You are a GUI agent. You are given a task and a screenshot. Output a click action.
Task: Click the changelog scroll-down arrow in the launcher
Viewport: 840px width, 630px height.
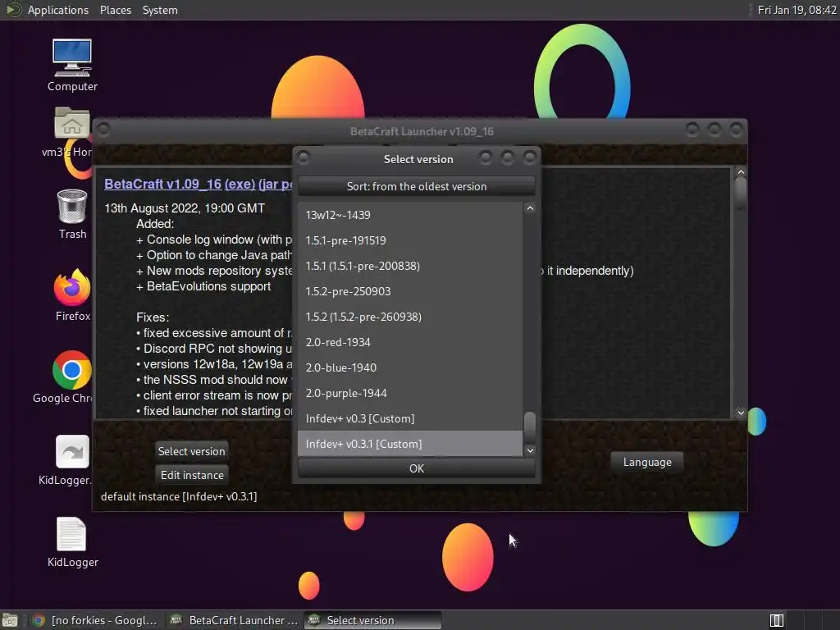pos(741,413)
